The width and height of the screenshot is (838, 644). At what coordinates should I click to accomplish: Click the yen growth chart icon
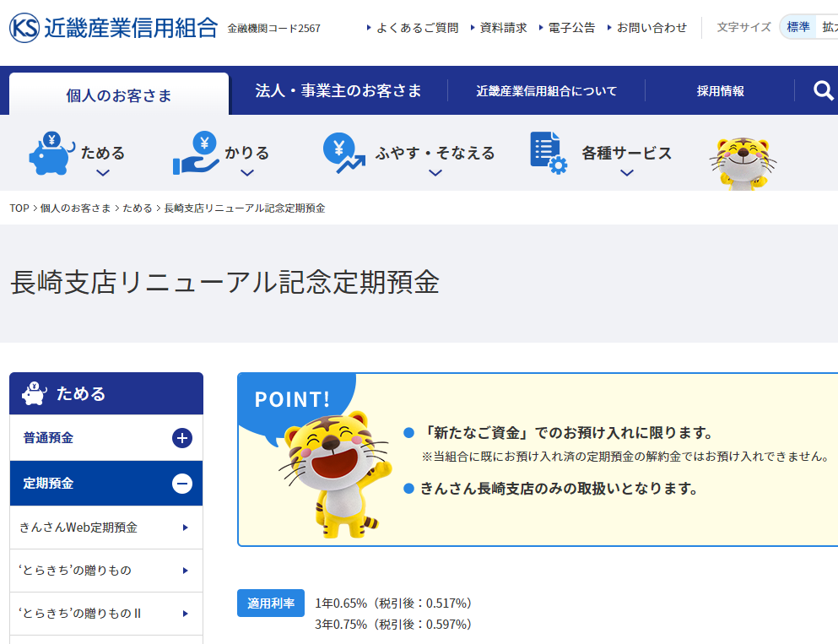tap(343, 153)
